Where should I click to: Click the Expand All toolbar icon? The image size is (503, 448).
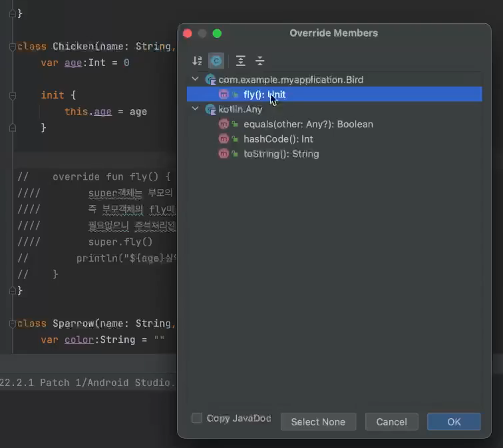click(x=241, y=61)
